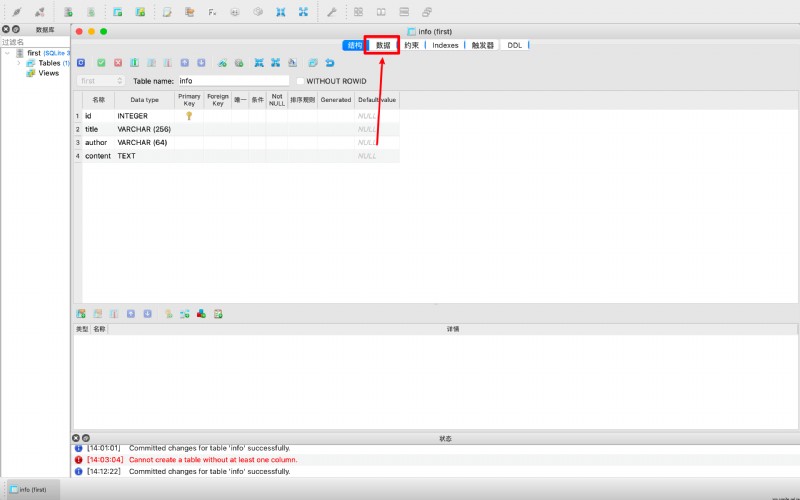The height and width of the screenshot is (500, 800).
Task: Click the add foreign key constraint icon
Action: click(185, 314)
